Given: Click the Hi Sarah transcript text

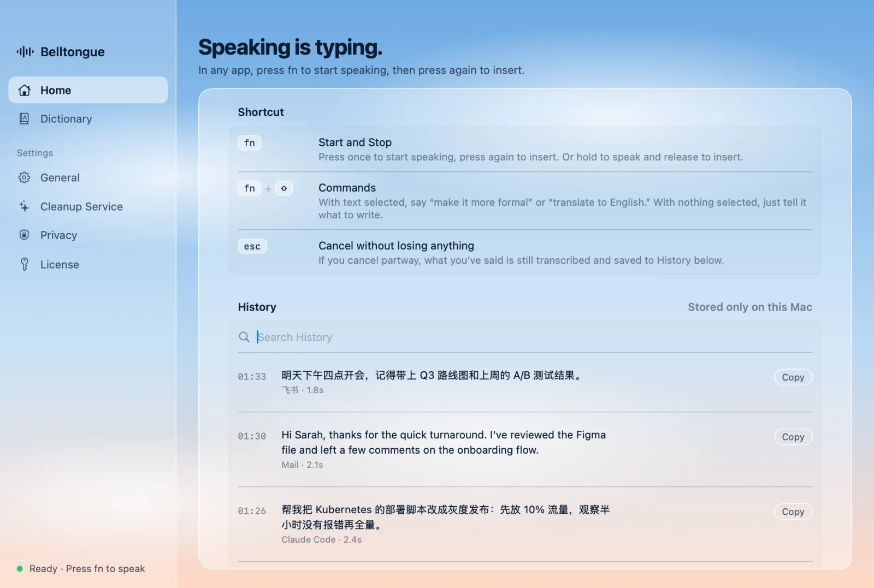Looking at the screenshot, I should (x=444, y=442).
